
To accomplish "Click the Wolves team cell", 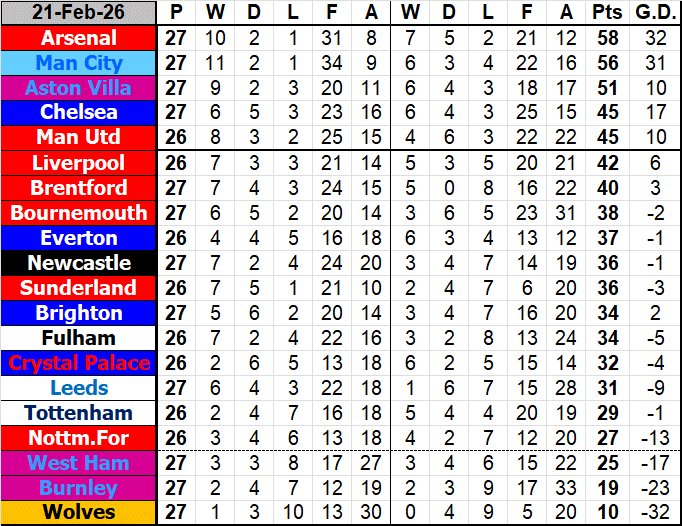I will click(x=79, y=513).
